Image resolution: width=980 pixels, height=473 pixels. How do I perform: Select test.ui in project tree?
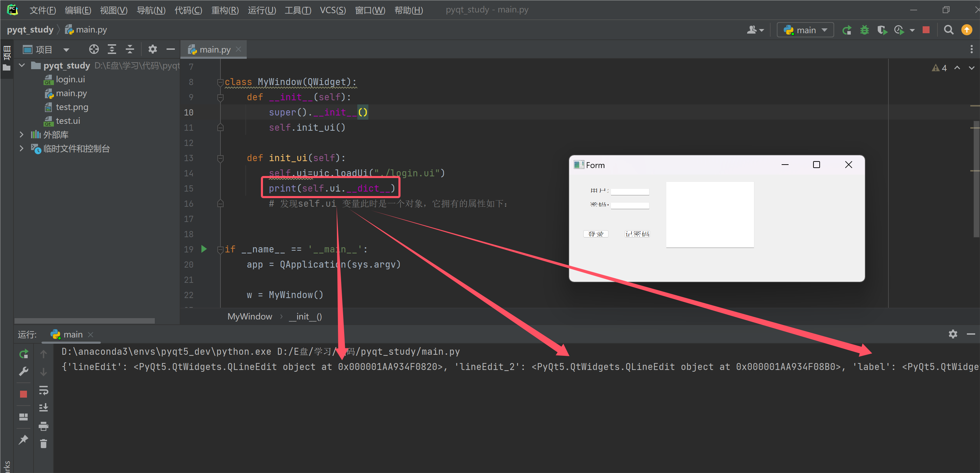[x=68, y=121]
